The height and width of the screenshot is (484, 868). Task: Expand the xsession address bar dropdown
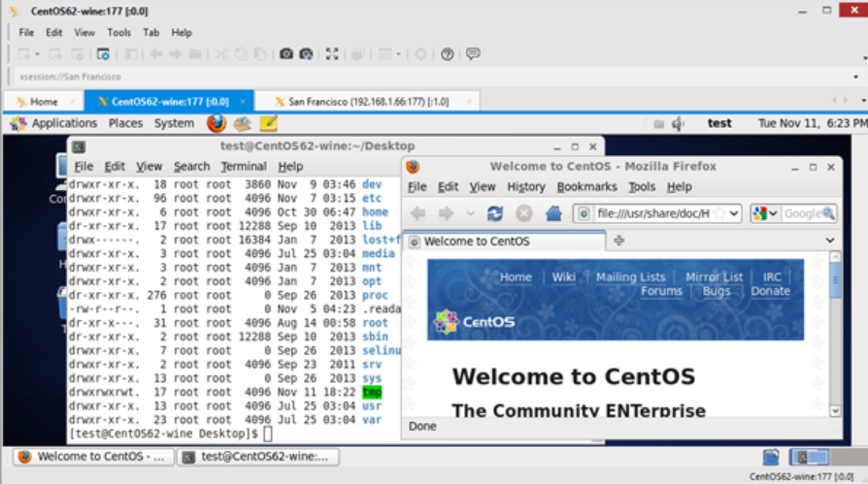[x=855, y=77]
